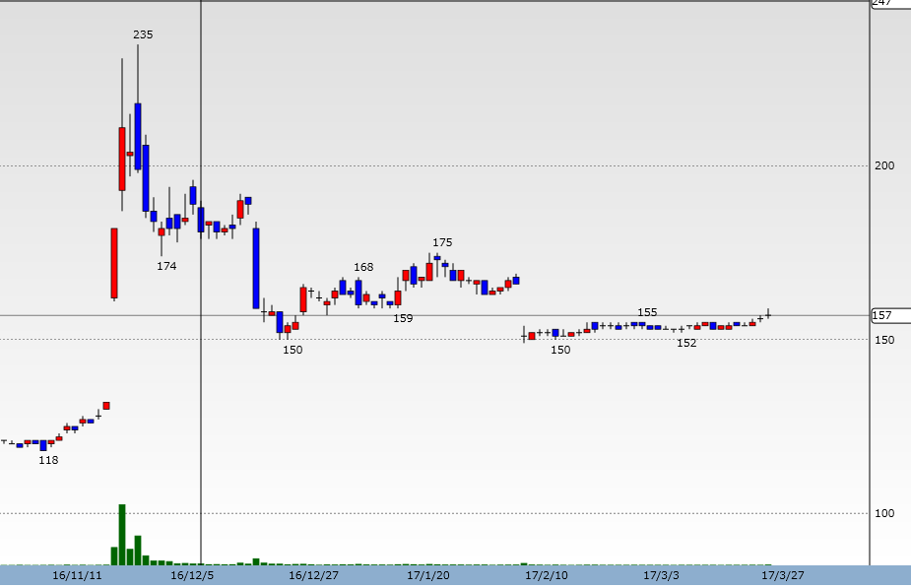Select the 235 high price label
Viewport: 911px width, 588px height.
143,34
